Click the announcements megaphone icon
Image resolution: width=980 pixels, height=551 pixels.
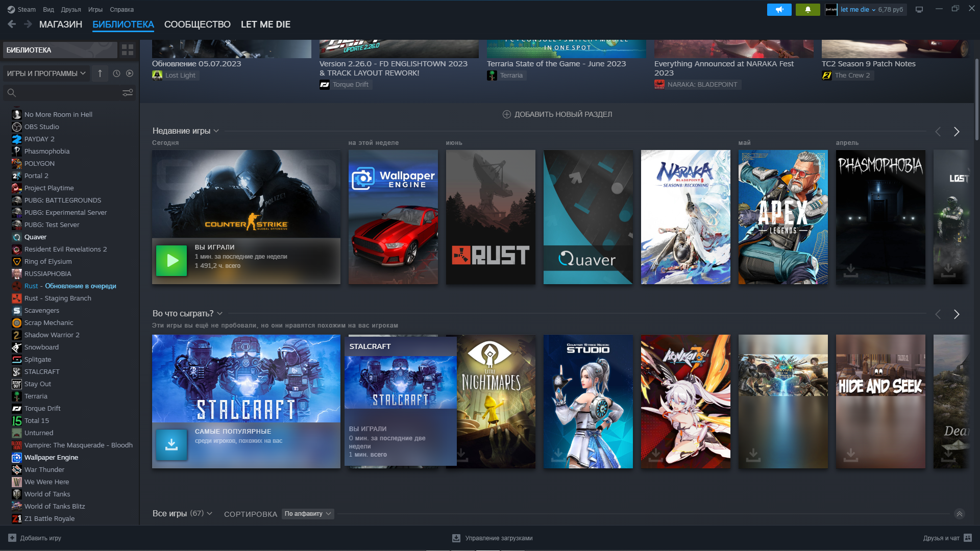779,10
